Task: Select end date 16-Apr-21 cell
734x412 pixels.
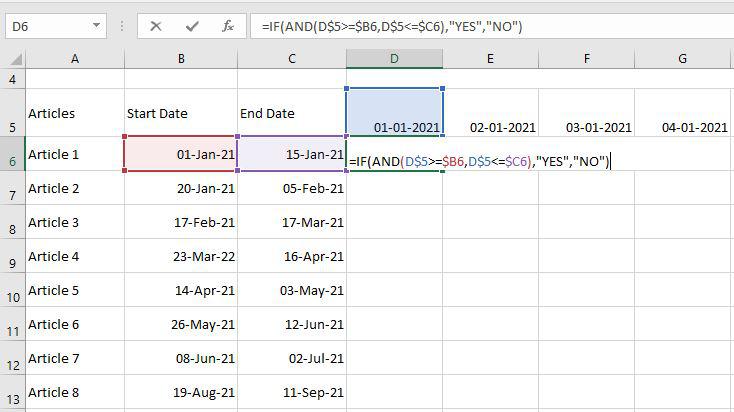Action: (292, 256)
